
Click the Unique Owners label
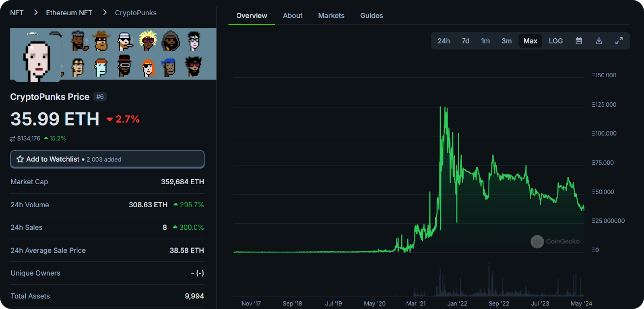[35, 273]
